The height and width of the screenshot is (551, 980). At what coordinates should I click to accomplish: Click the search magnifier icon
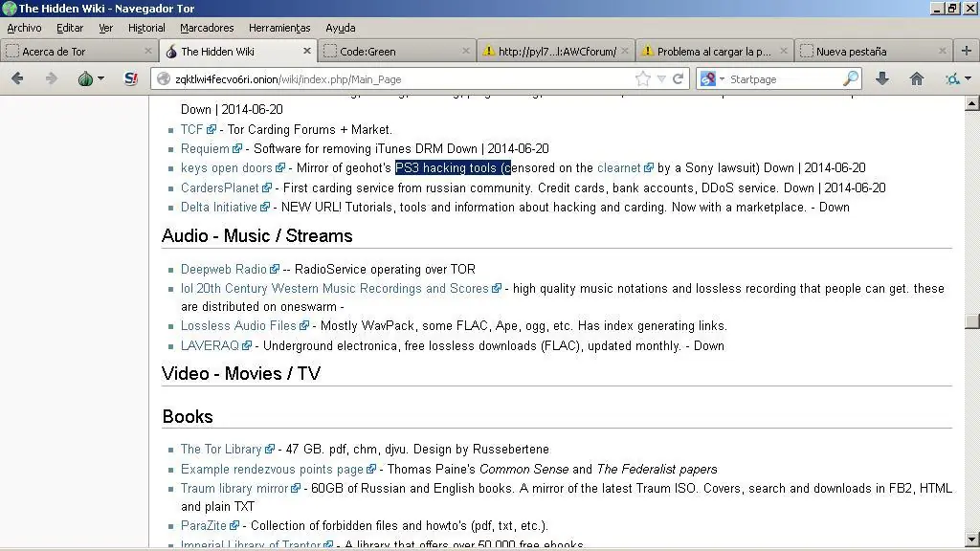[851, 78]
